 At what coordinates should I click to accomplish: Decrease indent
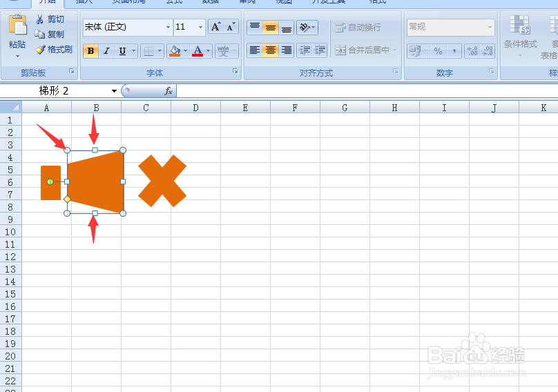(305, 50)
